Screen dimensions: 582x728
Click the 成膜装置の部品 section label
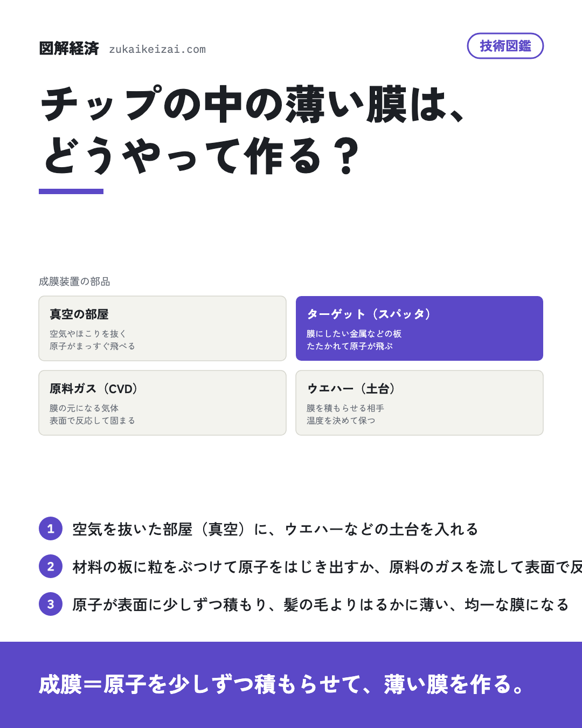(74, 281)
